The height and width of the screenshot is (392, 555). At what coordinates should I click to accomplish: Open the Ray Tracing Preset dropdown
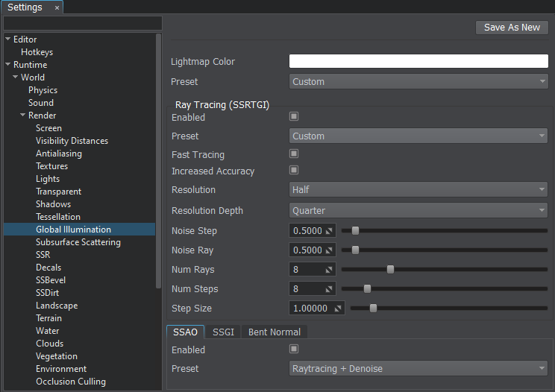[x=418, y=136]
